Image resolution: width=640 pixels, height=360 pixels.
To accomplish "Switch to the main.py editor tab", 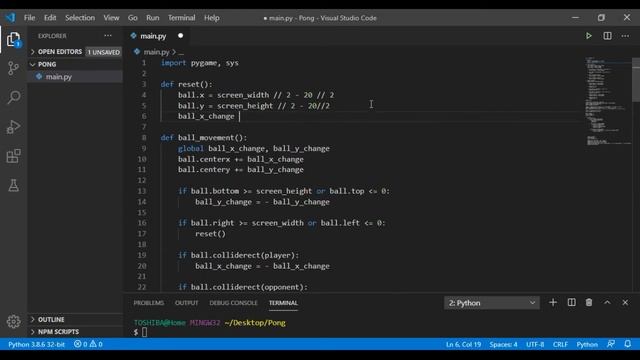I will pyautogui.click(x=153, y=36).
